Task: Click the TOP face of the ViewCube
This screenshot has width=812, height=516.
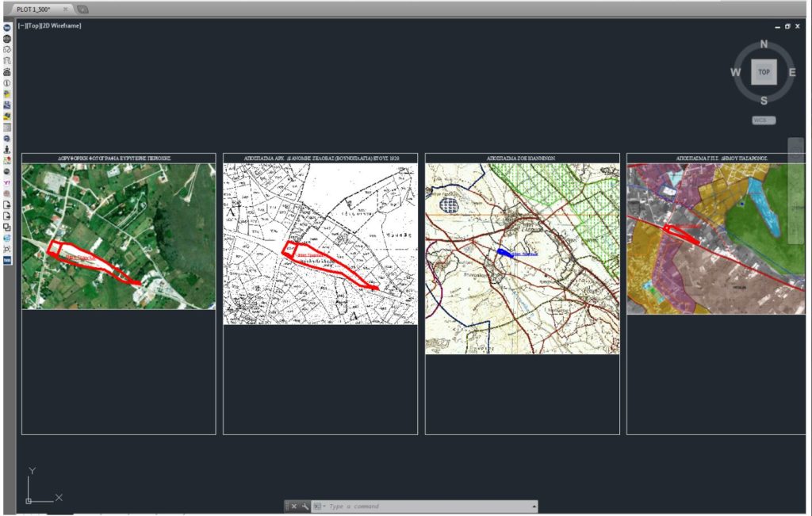Action: [x=764, y=72]
